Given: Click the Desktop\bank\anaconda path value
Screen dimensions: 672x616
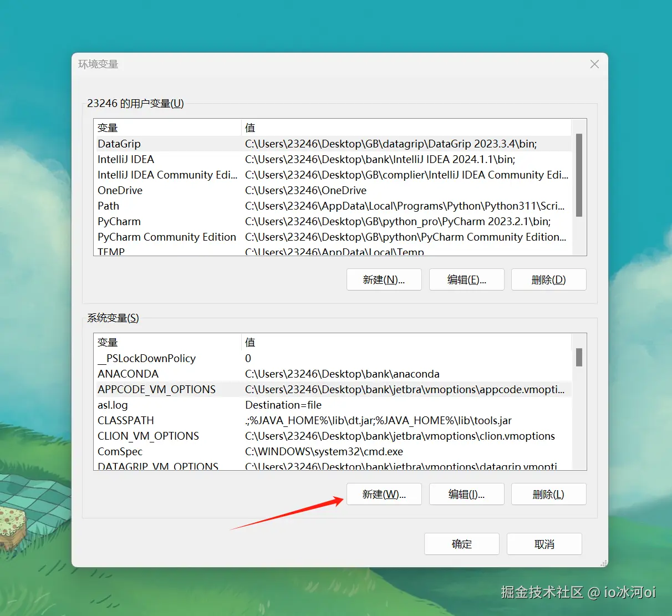Looking at the screenshot, I should point(342,374).
